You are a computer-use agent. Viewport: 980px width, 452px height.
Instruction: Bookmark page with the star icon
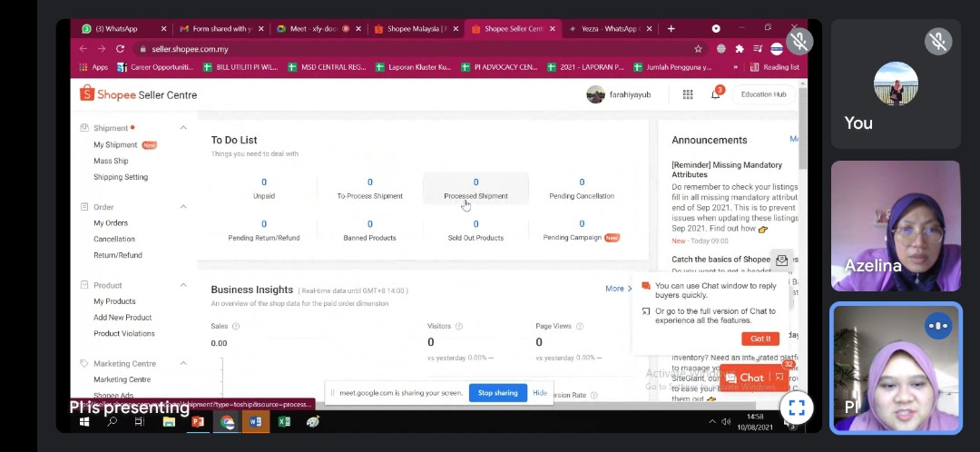[698, 49]
